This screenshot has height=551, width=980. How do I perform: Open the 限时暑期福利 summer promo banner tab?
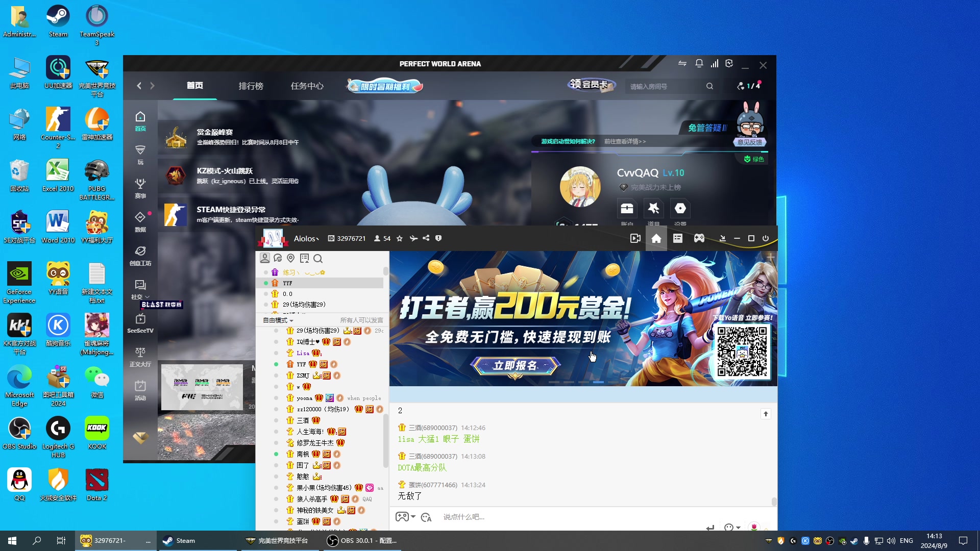(385, 86)
